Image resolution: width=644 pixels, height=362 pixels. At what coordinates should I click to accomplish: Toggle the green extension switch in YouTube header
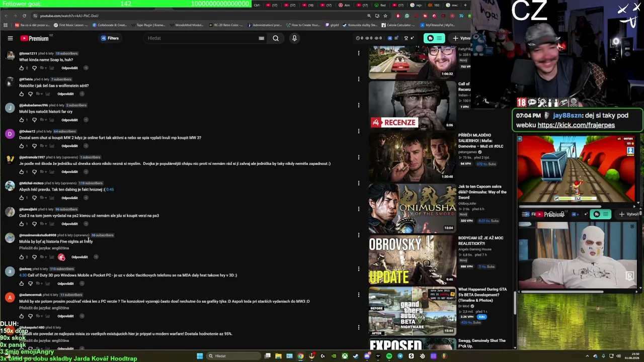(434, 38)
